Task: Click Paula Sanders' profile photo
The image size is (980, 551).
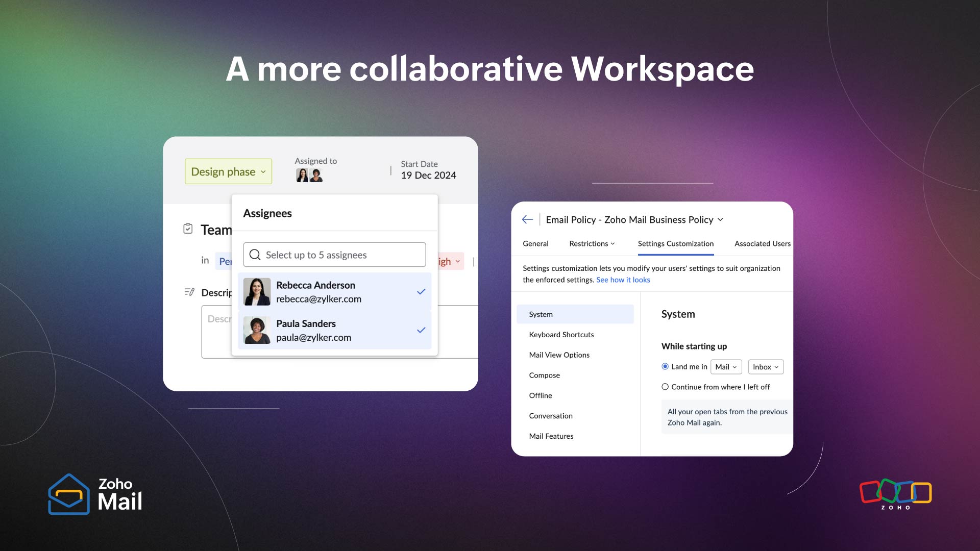Action: (x=257, y=330)
